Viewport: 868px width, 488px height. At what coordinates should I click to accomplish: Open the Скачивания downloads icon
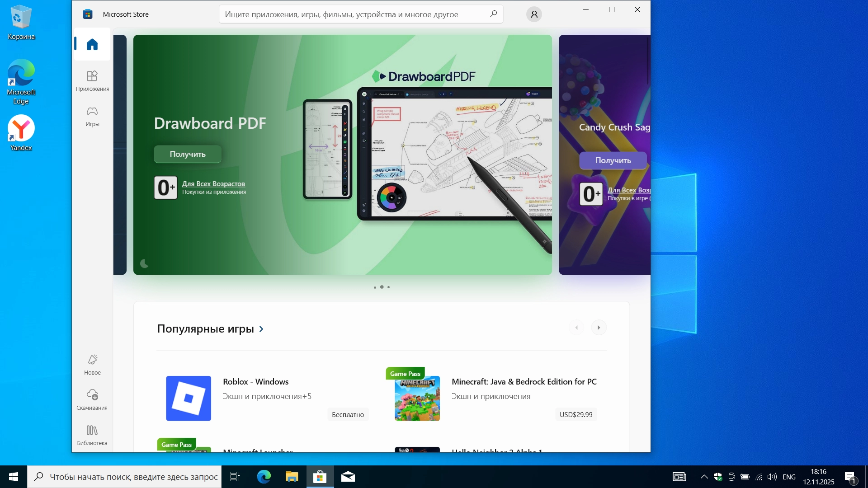92,395
